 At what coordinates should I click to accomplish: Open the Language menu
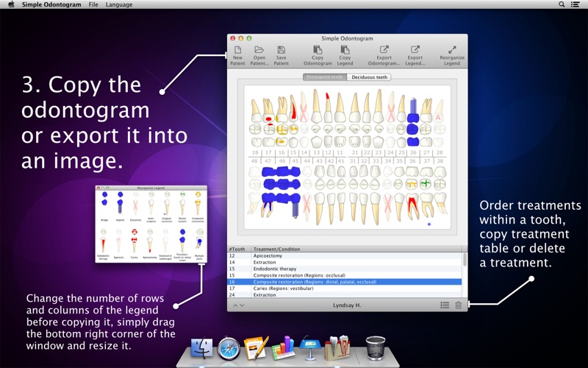pos(119,4)
